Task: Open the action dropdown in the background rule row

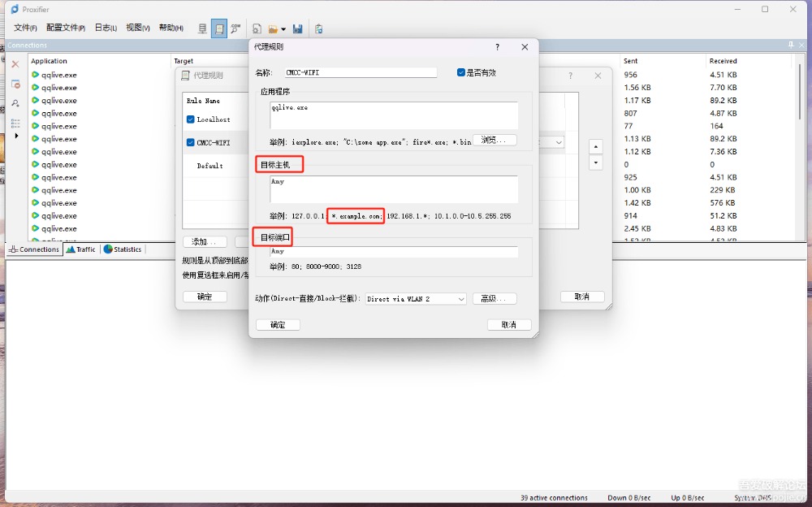Action: tap(559, 142)
